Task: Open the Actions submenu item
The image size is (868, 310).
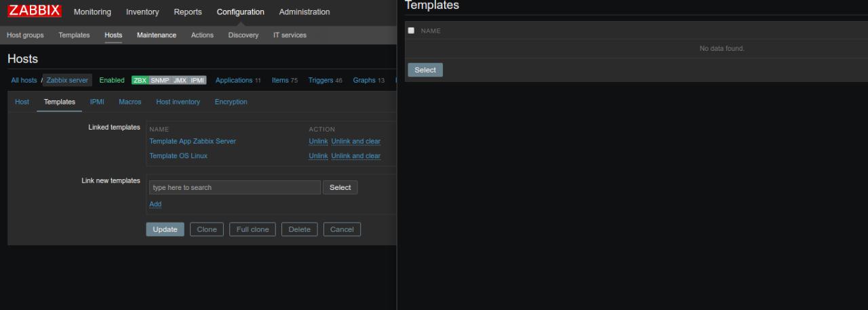Action: click(x=202, y=35)
